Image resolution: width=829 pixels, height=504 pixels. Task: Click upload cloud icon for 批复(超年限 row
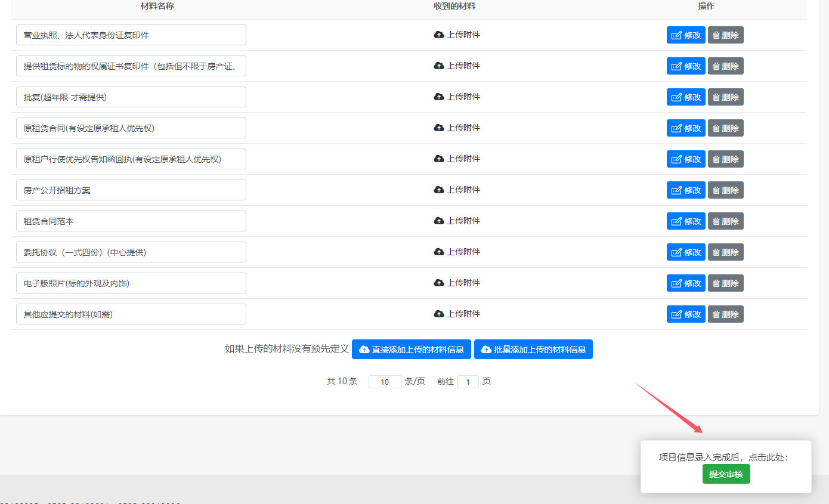[439, 97]
